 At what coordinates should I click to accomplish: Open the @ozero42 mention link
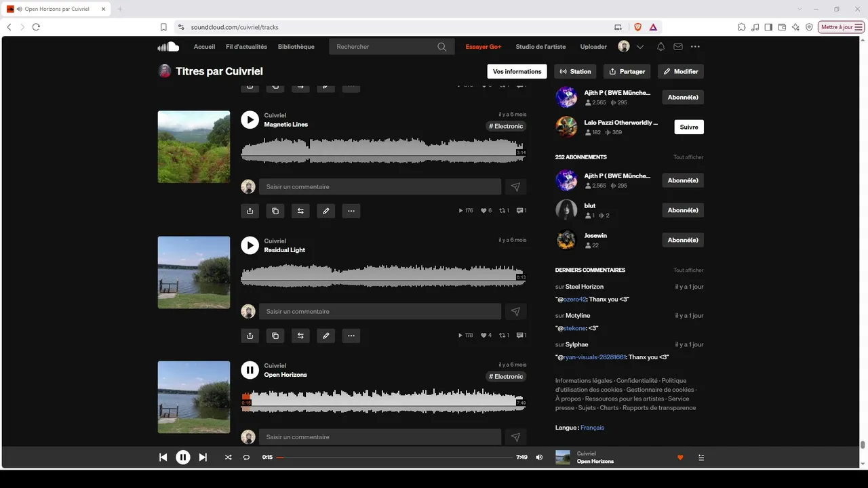tap(574, 300)
